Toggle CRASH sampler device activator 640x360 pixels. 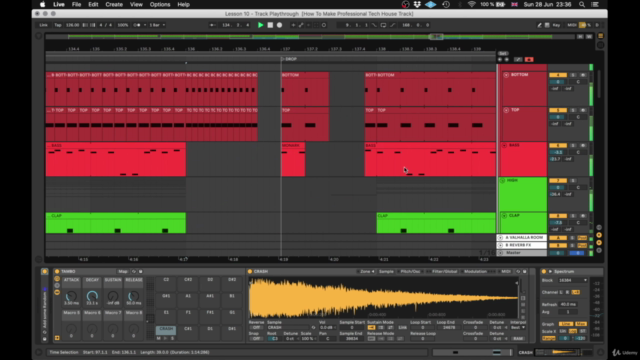pyautogui.click(x=250, y=271)
